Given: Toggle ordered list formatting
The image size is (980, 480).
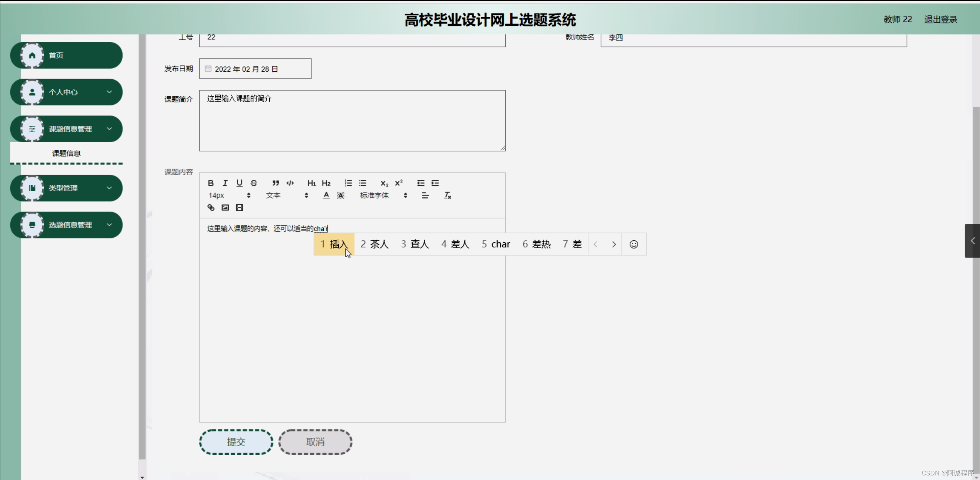Looking at the screenshot, I should click(348, 183).
